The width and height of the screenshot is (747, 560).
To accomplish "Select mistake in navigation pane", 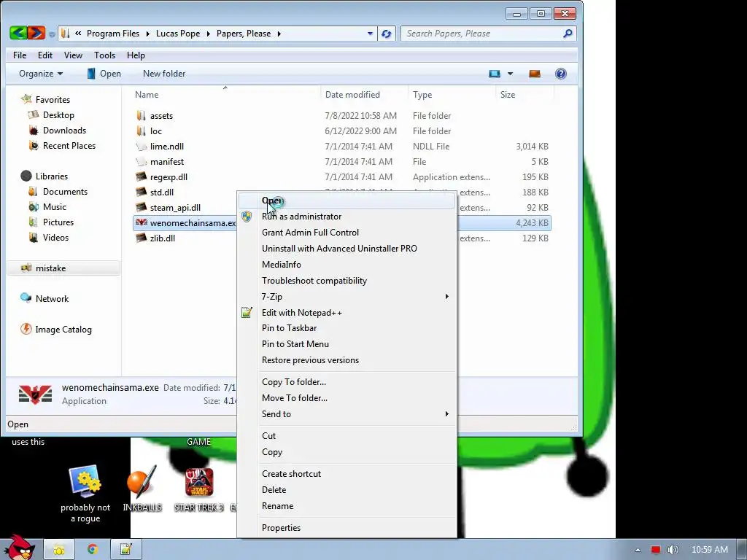I will 50,268.
